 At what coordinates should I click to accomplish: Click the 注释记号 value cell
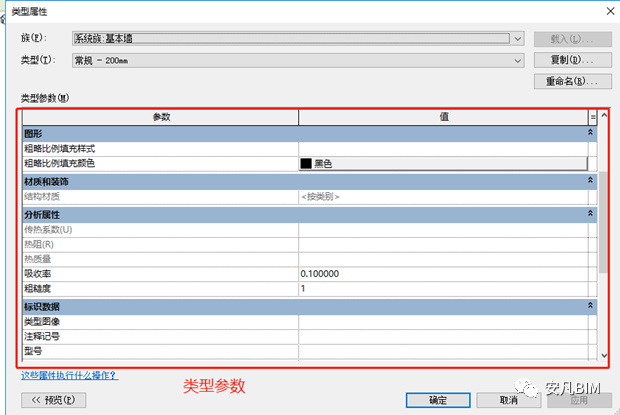pos(442,337)
